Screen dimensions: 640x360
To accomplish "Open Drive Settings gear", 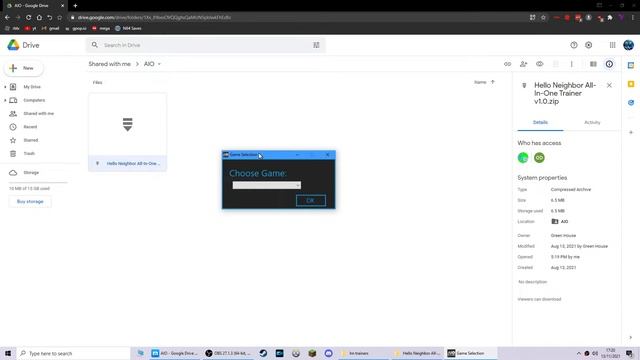I will pos(589,45).
